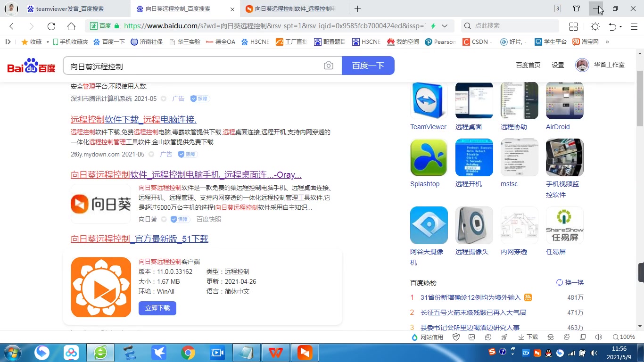Viewport: 644px width, 362px height.
Task: Expand the bookmarks sidebar toggle arrow
Action: click(x=8, y=41)
